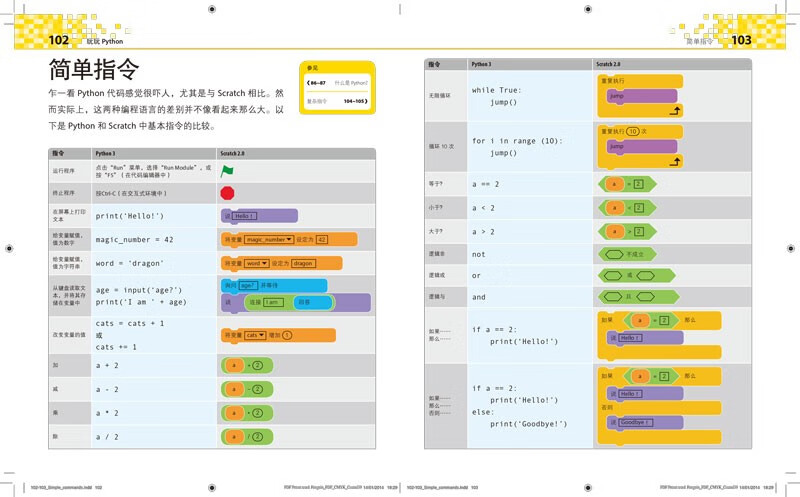
Task: Click the a = 2 condition in the if-only block
Action: coord(652,320)
